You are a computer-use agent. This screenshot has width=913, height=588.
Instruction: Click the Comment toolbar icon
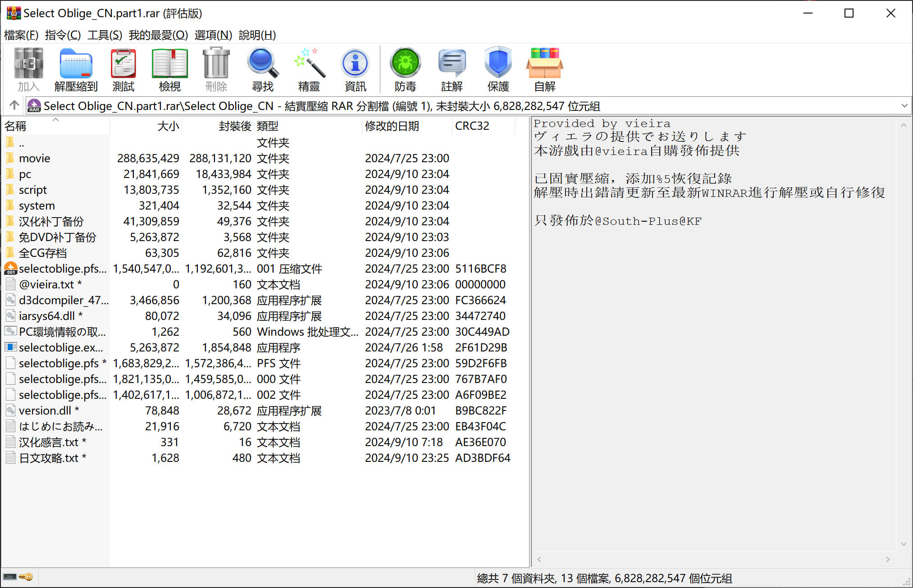point(452,69)
